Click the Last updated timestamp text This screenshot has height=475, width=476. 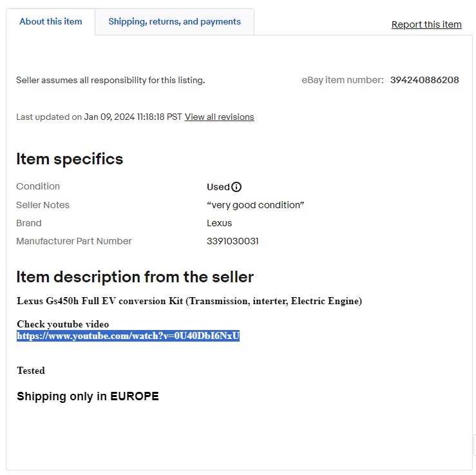99,117
